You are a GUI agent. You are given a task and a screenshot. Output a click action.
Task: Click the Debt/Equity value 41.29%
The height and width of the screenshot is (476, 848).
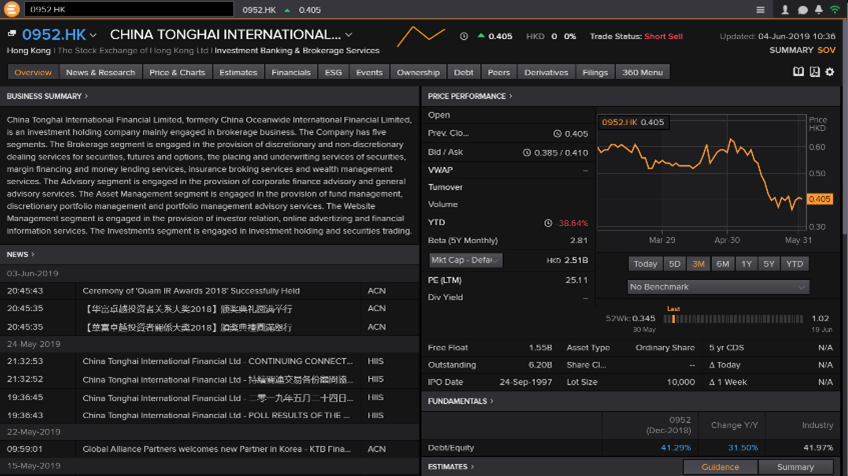point(675,448)
